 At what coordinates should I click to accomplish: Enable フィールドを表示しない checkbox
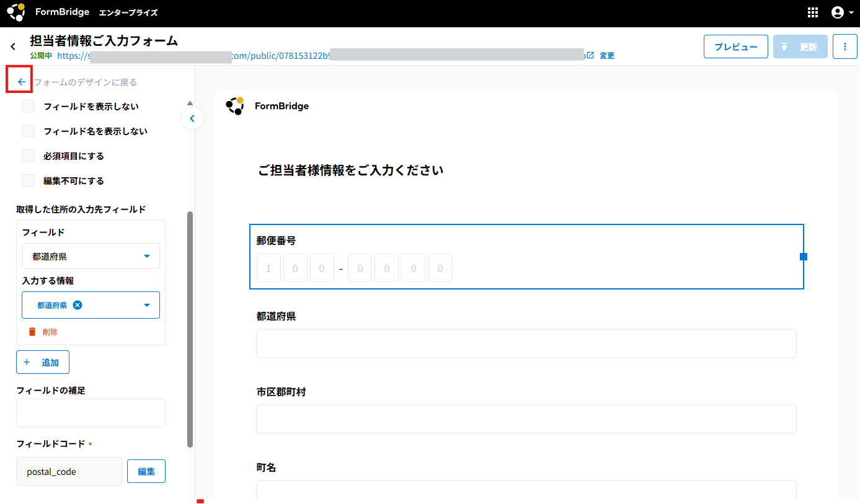29,107
